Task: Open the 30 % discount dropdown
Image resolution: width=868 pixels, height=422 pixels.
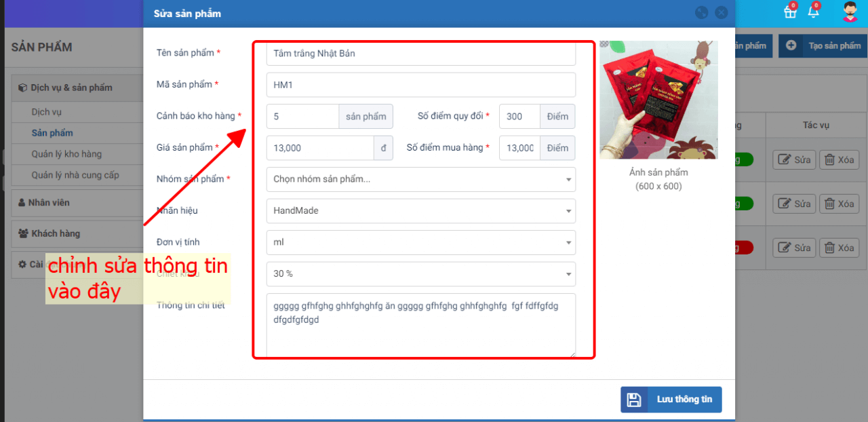Action: pyautogui.click(x=420, y=274)
